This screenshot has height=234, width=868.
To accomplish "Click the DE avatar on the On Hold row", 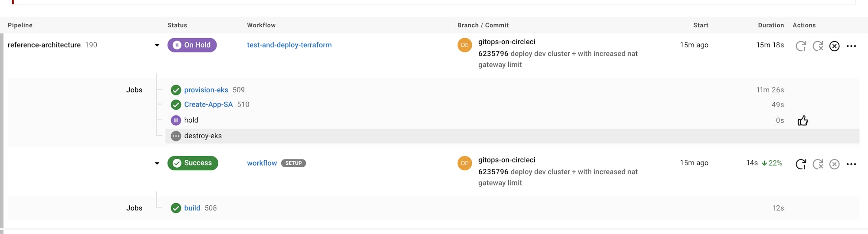I will click(464, 45).
